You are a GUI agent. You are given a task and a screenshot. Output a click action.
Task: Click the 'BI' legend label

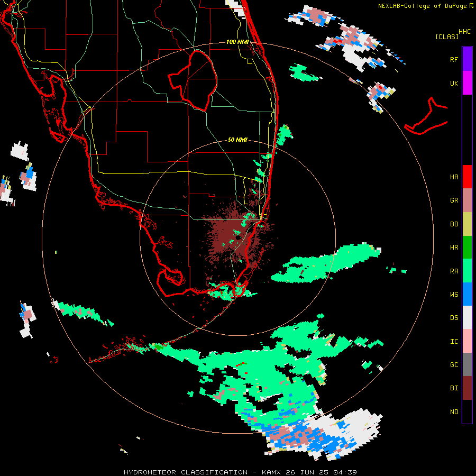[454, 388]
